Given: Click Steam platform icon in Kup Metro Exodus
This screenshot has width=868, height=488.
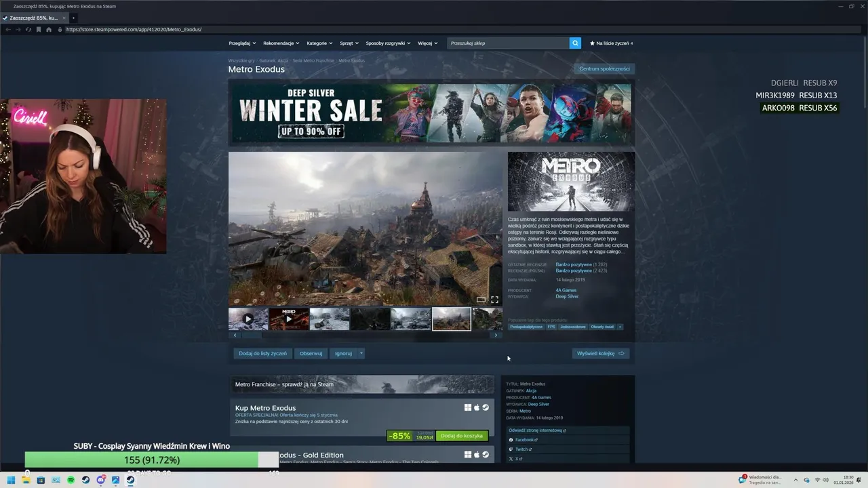Looking at the screenshot, I should coord(486,407).
